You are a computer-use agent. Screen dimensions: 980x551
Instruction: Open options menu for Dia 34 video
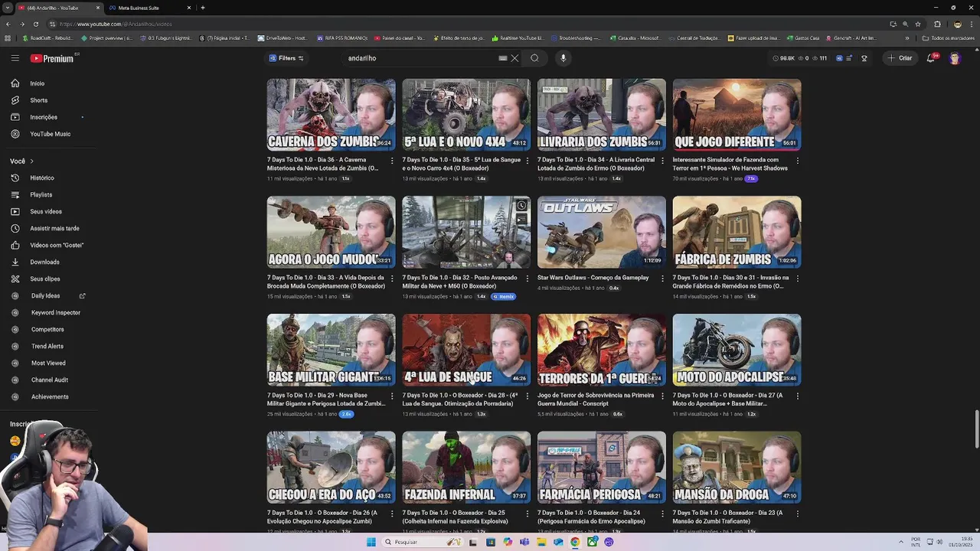[x=662, y=161]
